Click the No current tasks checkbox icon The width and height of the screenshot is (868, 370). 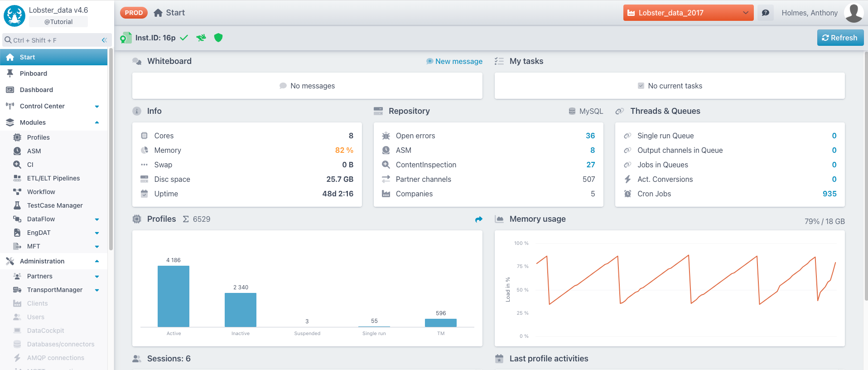click(x=641, y=86)
